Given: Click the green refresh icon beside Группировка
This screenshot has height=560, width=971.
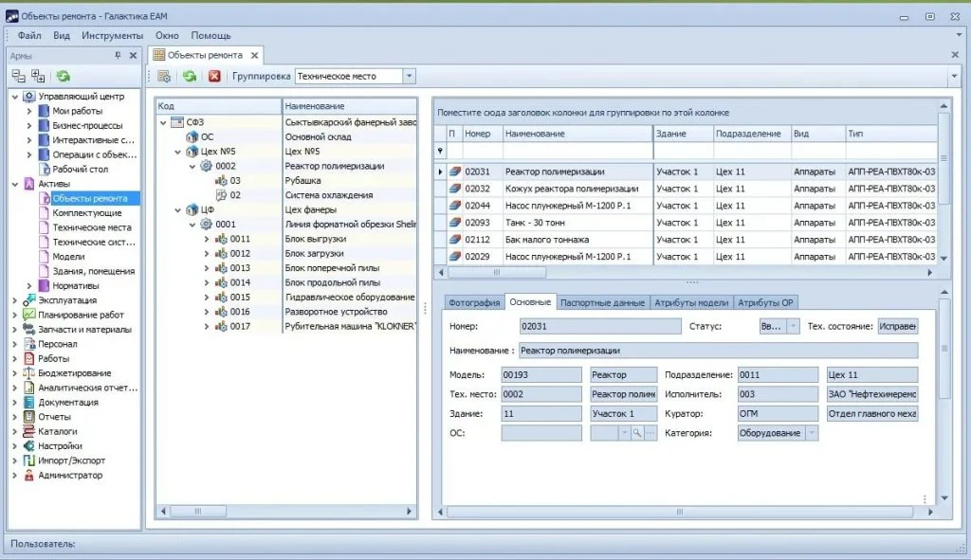Looking at the screenshot, I should point(190,76).
